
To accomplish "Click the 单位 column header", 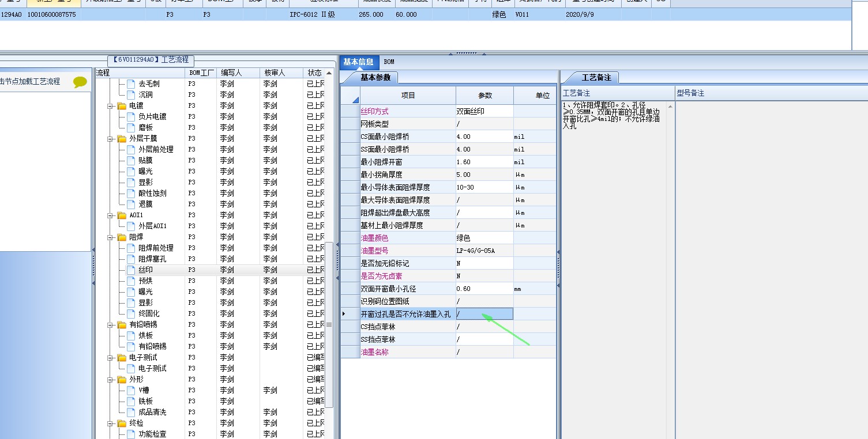I will [x=535, y=96].
